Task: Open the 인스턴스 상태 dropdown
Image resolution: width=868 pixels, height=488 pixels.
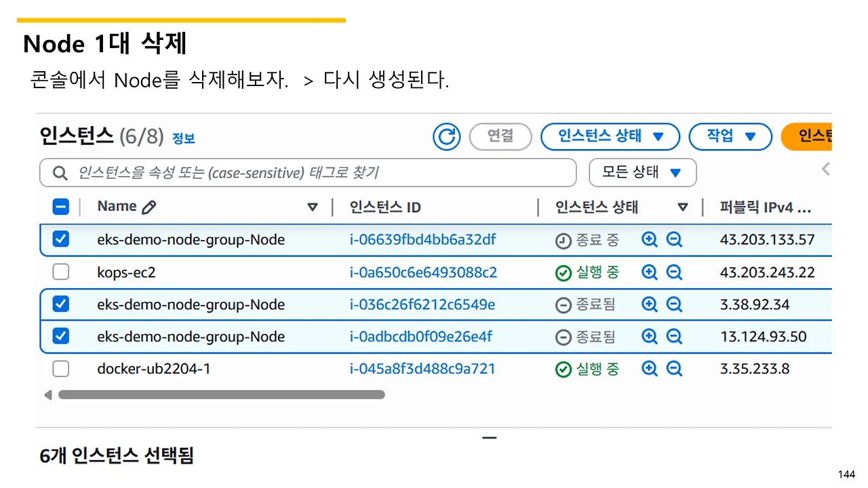Action: tap(610, 136)
